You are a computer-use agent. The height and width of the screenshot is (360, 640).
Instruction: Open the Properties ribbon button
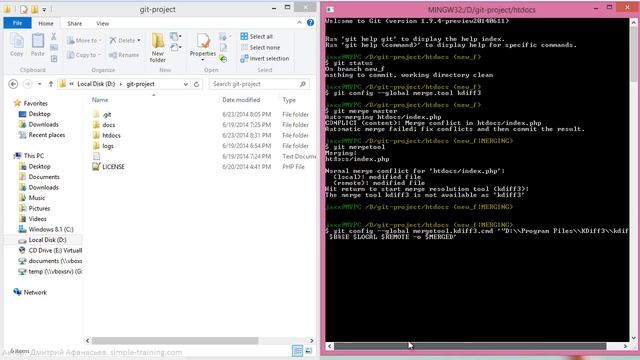tap(202, 47)
